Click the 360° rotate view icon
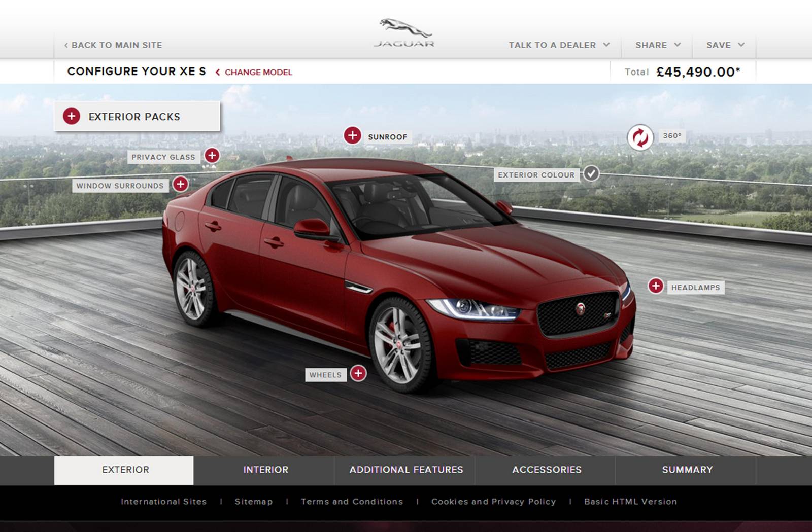The image size is (812, 532). pos(640,137)
